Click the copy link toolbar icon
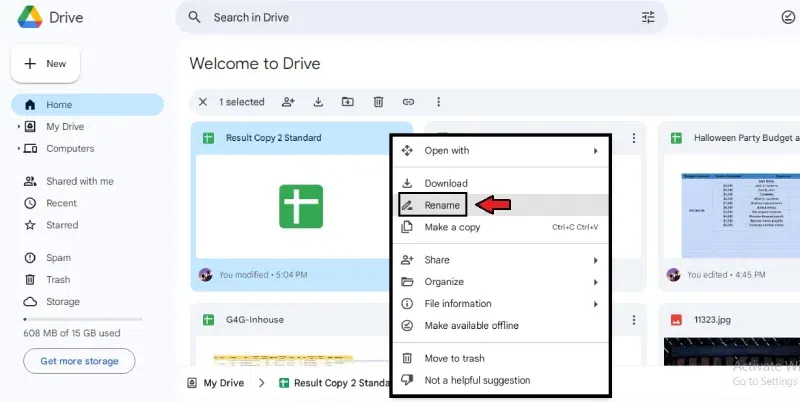This screenshot has height=402, width=800. click(x=408, y=102)
